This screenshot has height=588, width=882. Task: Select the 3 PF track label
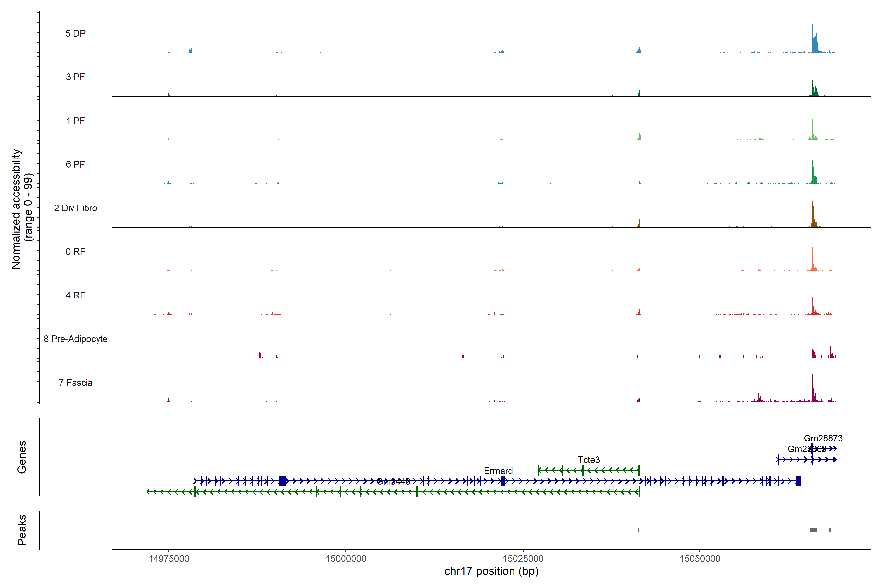point(75,77)
